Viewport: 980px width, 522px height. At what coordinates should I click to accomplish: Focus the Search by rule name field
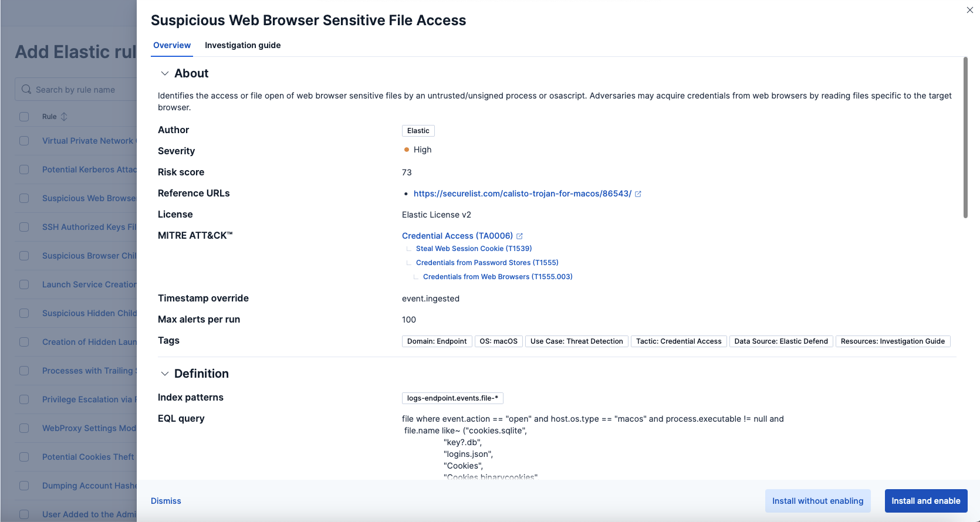click(x=82, y=90)
